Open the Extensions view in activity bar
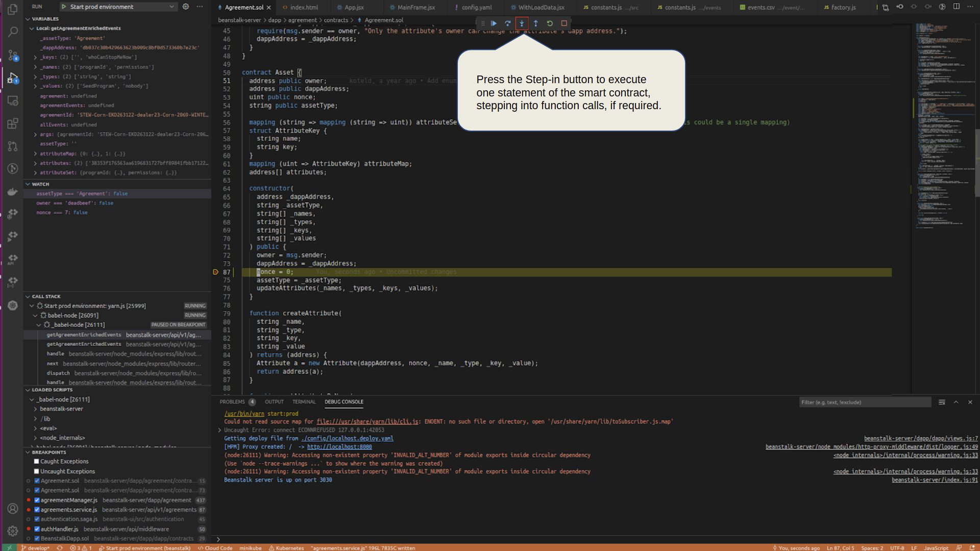The image size is (980, 551). 13,123
